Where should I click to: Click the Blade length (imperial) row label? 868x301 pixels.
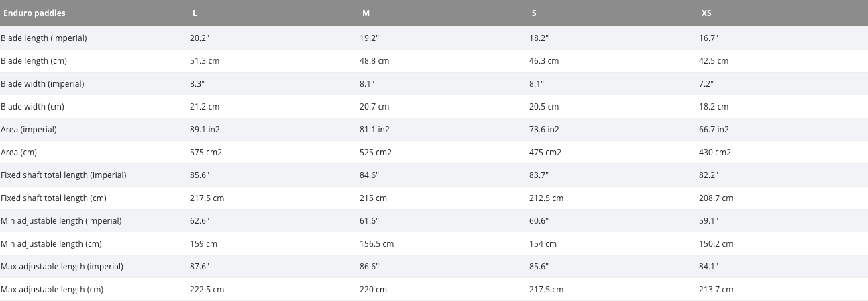[44, 38]
